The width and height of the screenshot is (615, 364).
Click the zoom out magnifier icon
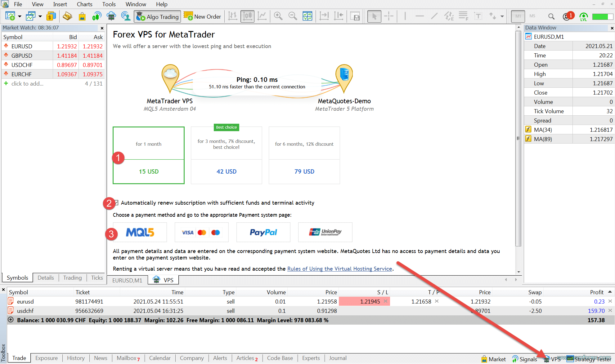[x=293, y=16]
